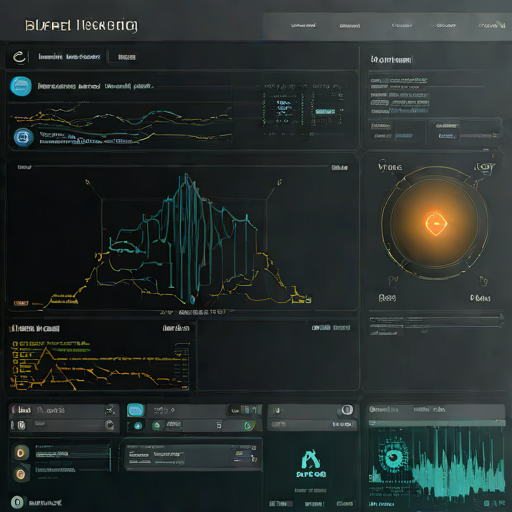
Task: Click the green round icon next to the teal dot icon
Action: pos(157,425)
